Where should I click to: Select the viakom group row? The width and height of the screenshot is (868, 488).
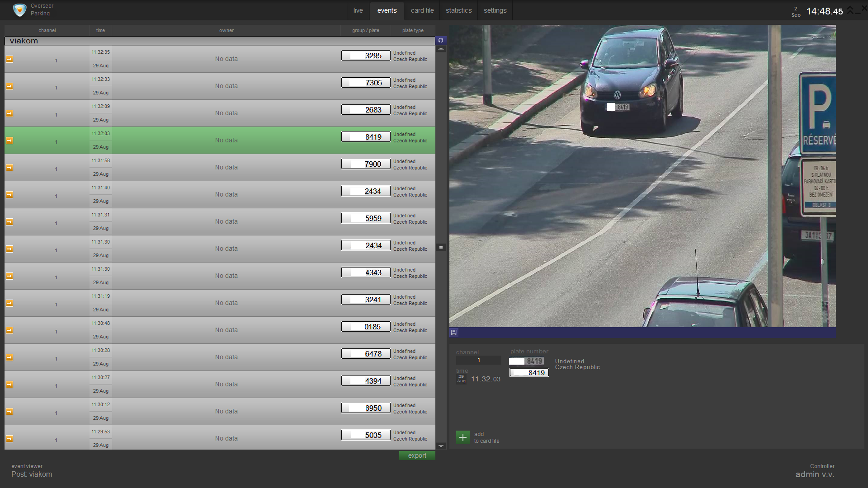pos(220,41)
